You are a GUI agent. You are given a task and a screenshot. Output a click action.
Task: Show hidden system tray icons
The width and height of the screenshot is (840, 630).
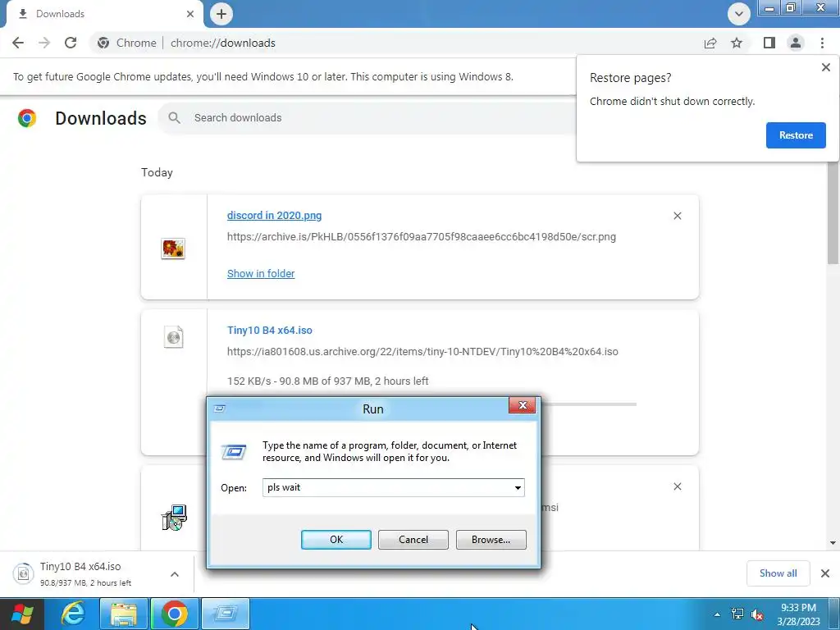(x=717, y=614)
